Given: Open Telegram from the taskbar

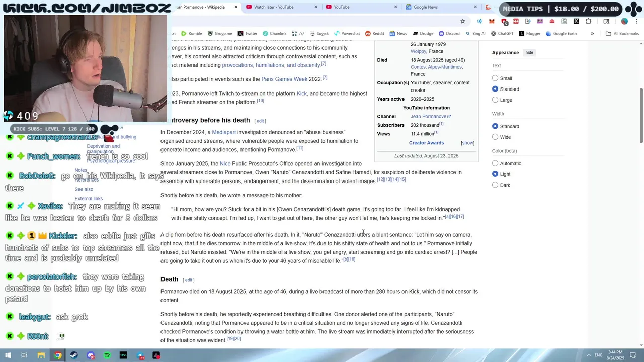Looking at the screenshot, I should (x=140, y=355).
